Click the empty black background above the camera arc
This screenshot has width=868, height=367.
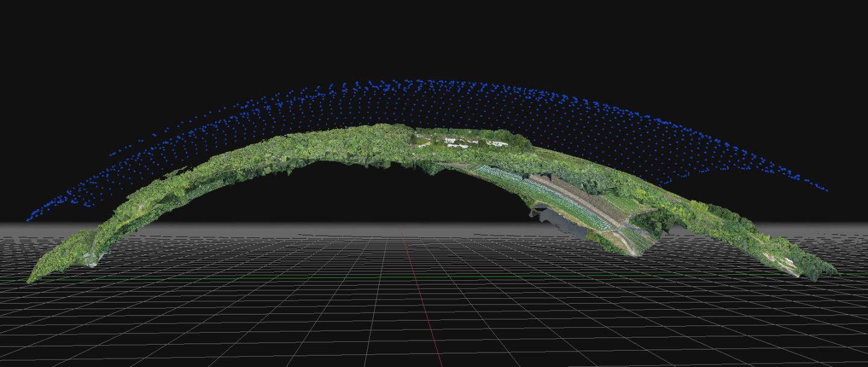[x=422, y=36]
